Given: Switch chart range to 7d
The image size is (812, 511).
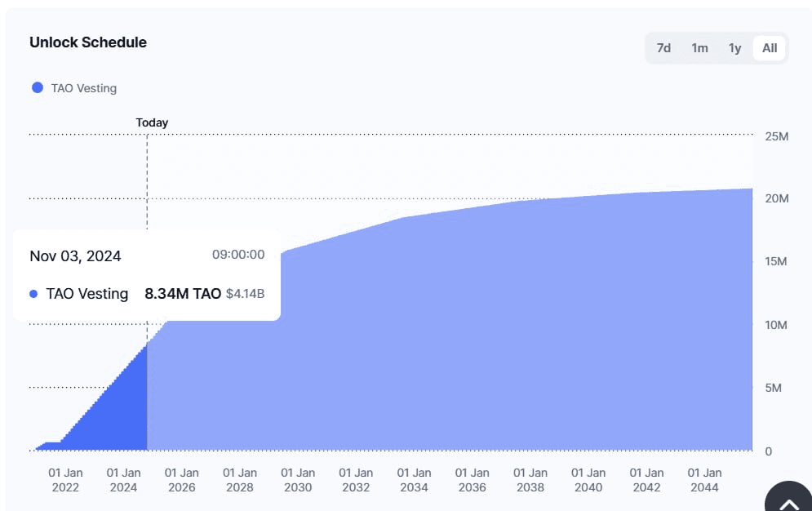Looking at the screenshot, I should pos(663,48).
